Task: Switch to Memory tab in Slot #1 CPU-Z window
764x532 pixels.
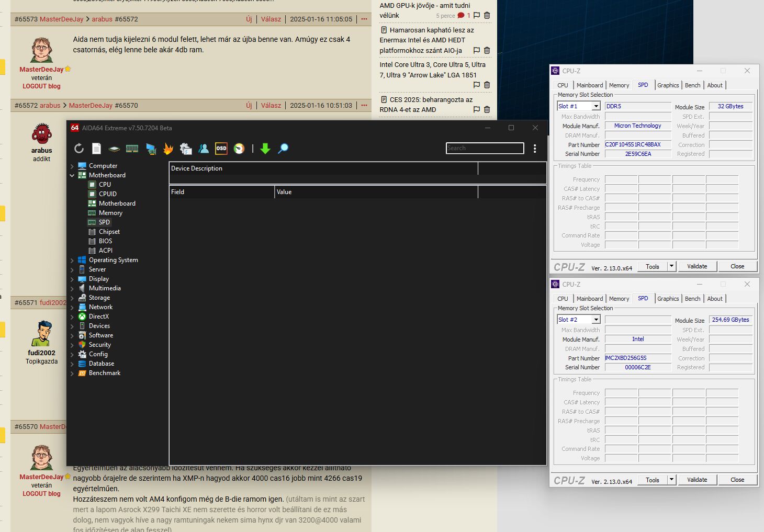Action: pyautogui.click(x=619, y=85)
